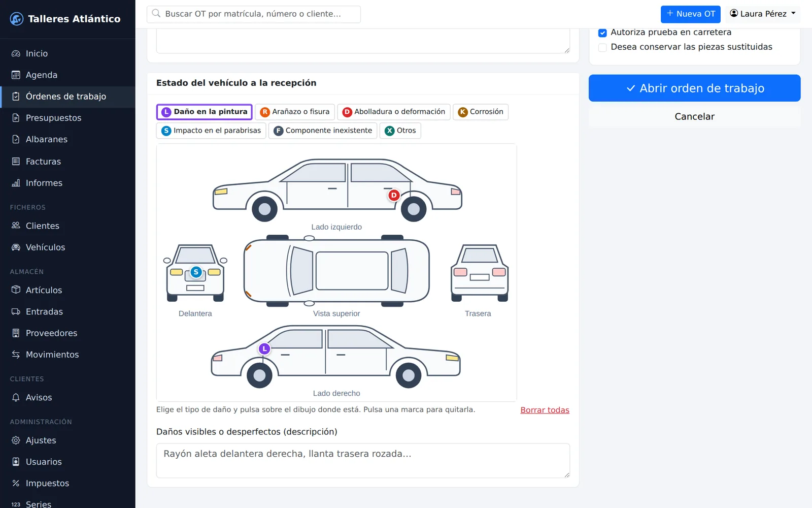Click the rear view car diagram
Image resolution: width=812 pixels, height=508 pixels.
tap(480, 273)
